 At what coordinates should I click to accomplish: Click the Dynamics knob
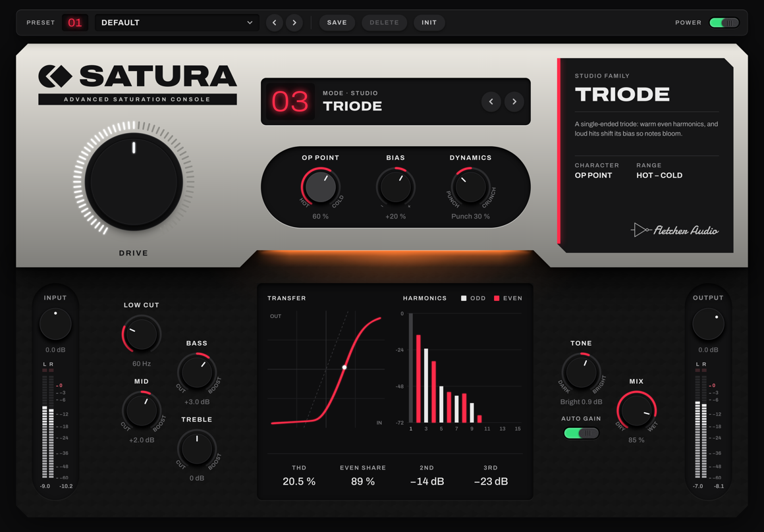470,186
